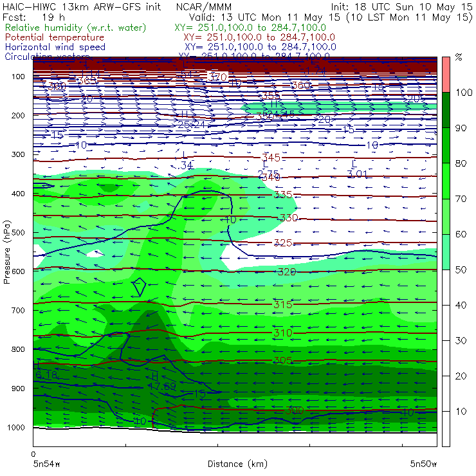The width and height of the screenshot is (476, 476).
Task: Click the '5n54w' start coordinate label
Action: [47, 464]
